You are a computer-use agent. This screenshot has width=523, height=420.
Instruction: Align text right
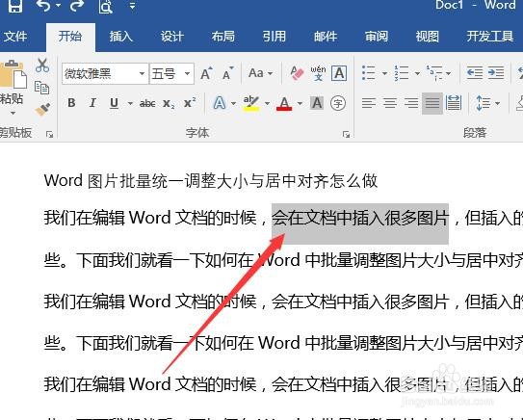[411, 103]
